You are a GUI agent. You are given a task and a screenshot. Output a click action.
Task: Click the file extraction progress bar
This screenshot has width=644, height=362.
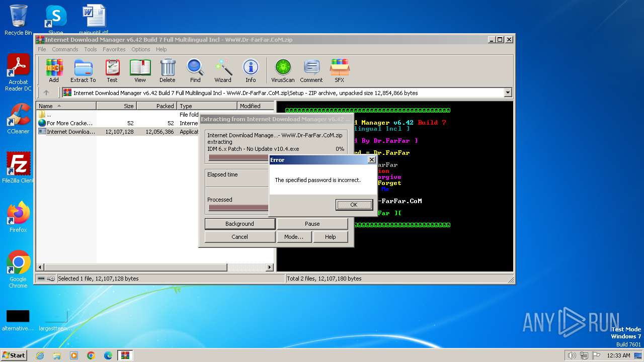238,157
